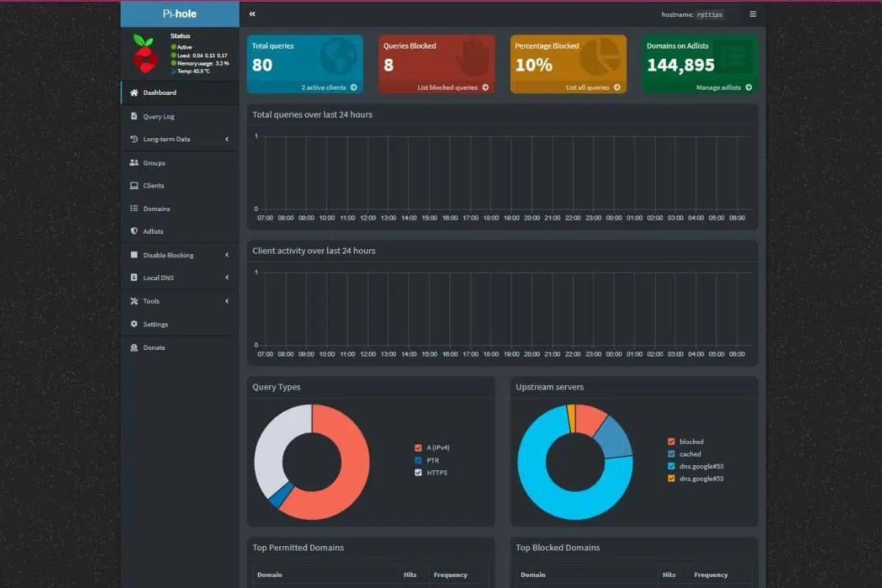The width and height of the screenshot is (882, 588).
Task: Click the Settings gear icon in sidebar
Action: (134, 324)
